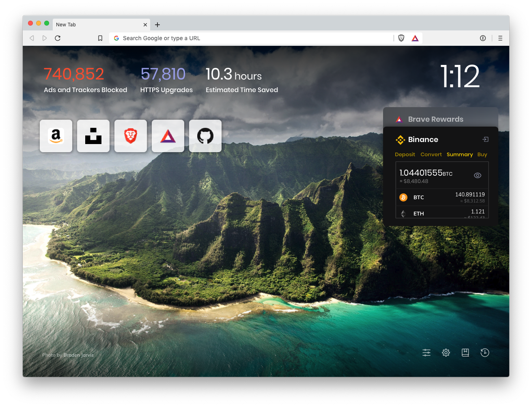Open the customize dashboard sliders icon
This screenshot has height=407, width=532.
point(426,353)
